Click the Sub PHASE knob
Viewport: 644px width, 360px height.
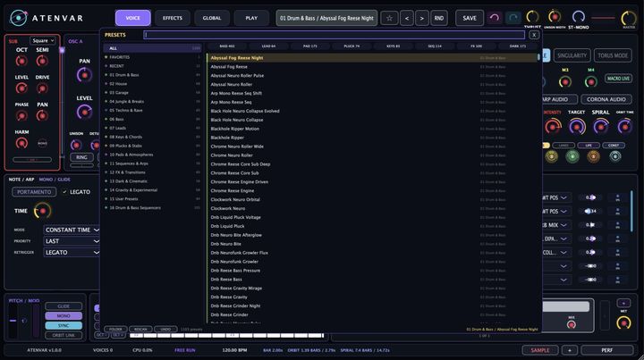21,115
